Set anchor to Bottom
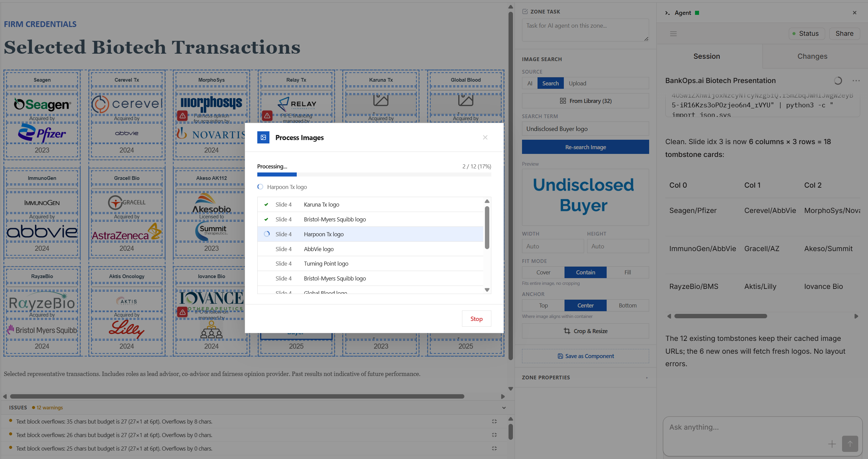 pyautogui.click(x=628, y=305)
